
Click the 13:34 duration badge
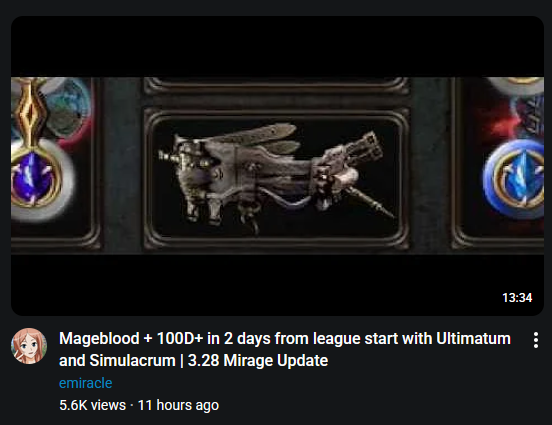click(517, 298)
